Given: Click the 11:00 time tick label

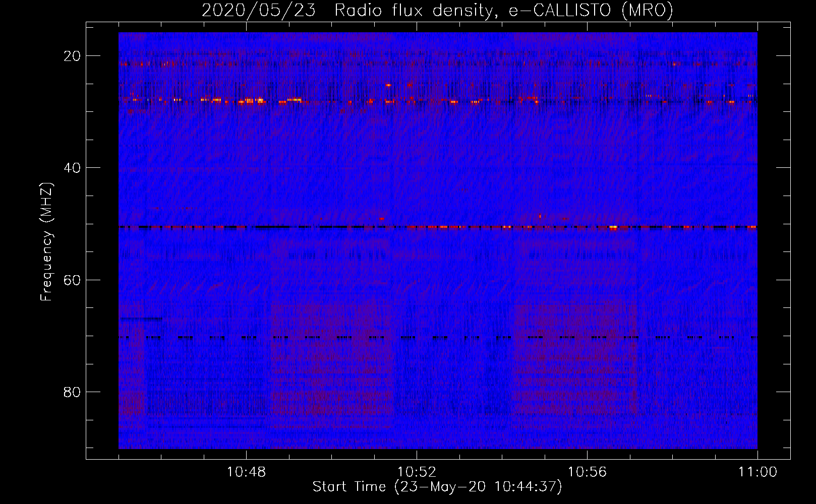Looking at the screenshot, I should 757,472.
